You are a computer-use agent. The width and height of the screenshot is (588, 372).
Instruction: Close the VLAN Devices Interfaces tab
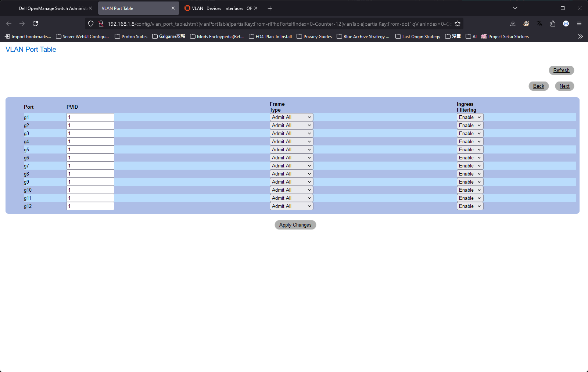[x=256, y=8]
